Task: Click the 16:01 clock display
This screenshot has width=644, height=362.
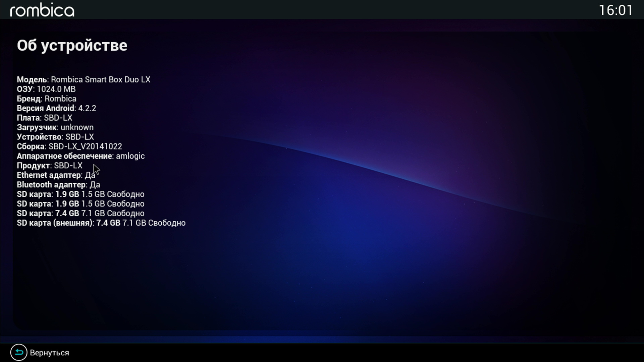Action: pyautogui.click(x=615, y=10)
